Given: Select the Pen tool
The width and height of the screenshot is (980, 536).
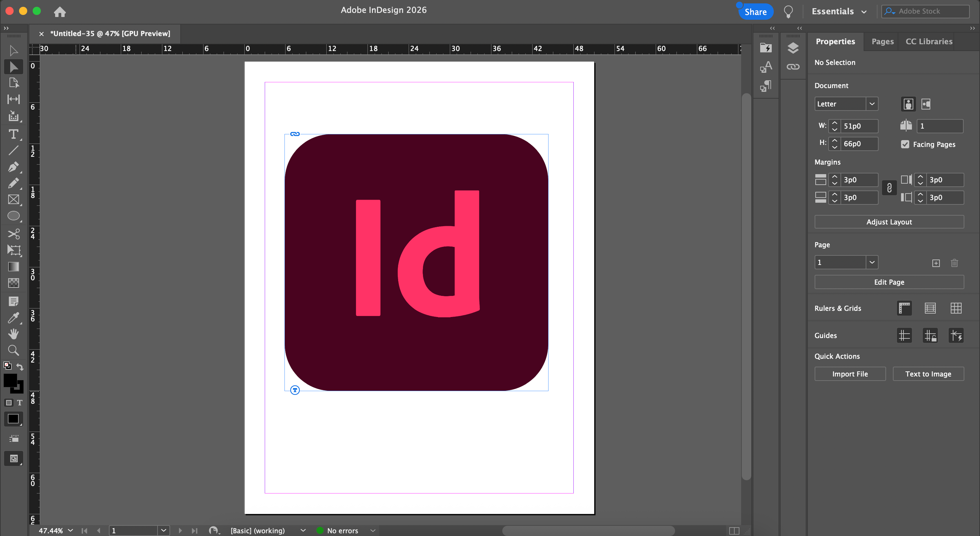Looking at the screenshot, I should [13, 167].
